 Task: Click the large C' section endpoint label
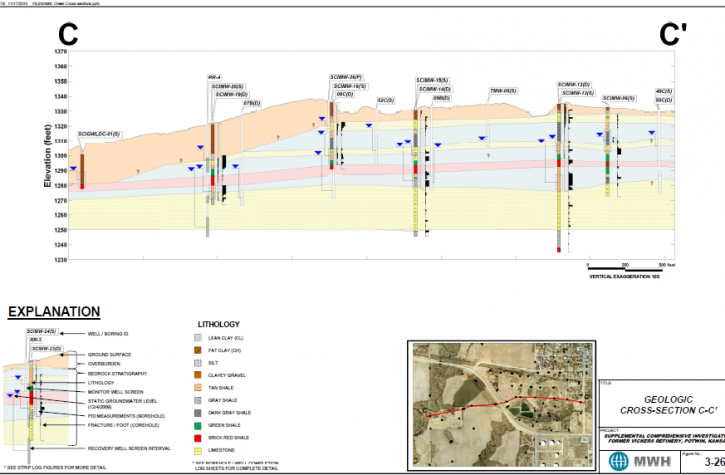coord(672,34)
